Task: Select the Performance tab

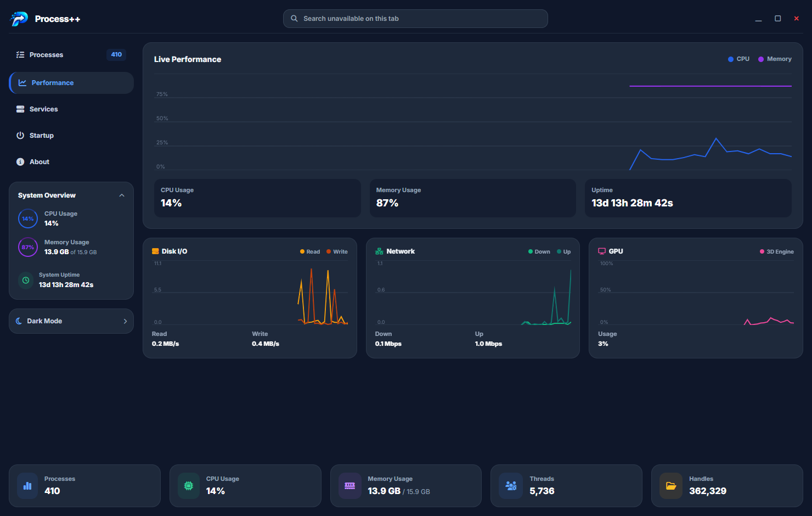Action: 71,83
